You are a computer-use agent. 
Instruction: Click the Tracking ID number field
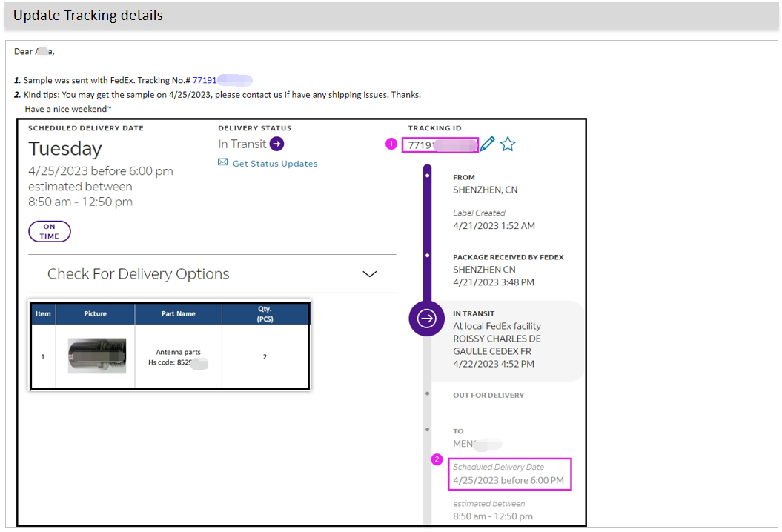[x=440, y=145]
